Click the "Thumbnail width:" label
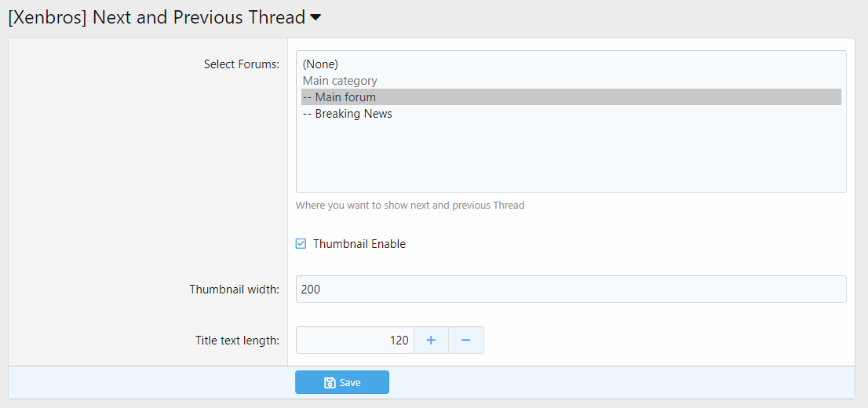 pyautogui.click(x=234, y=290)
